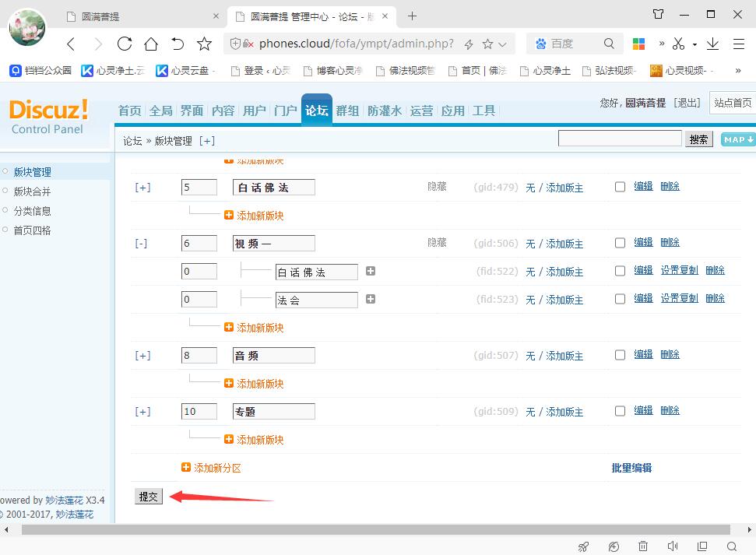Click the scissors screenshot tool icon
Image resolution: width=756 pixels, height=555 pixels.
pos(678,44)
